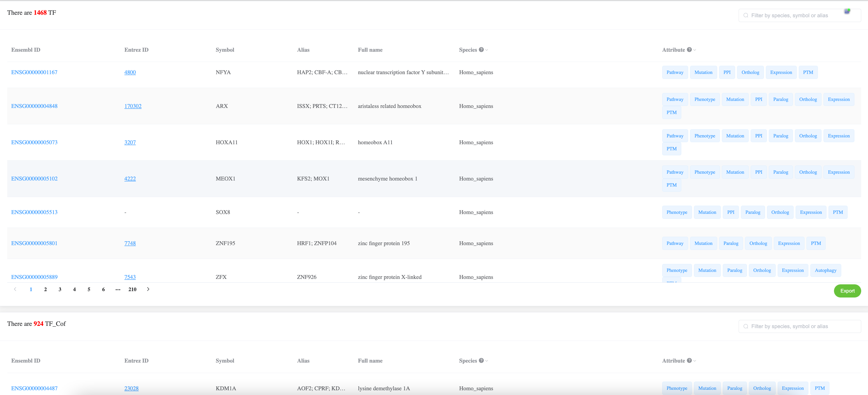
Task: Go to next page arrow
Action: 148,289
